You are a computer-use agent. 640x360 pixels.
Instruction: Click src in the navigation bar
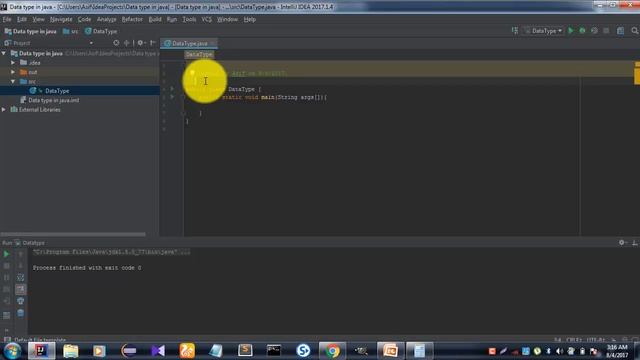coord(71,31)
